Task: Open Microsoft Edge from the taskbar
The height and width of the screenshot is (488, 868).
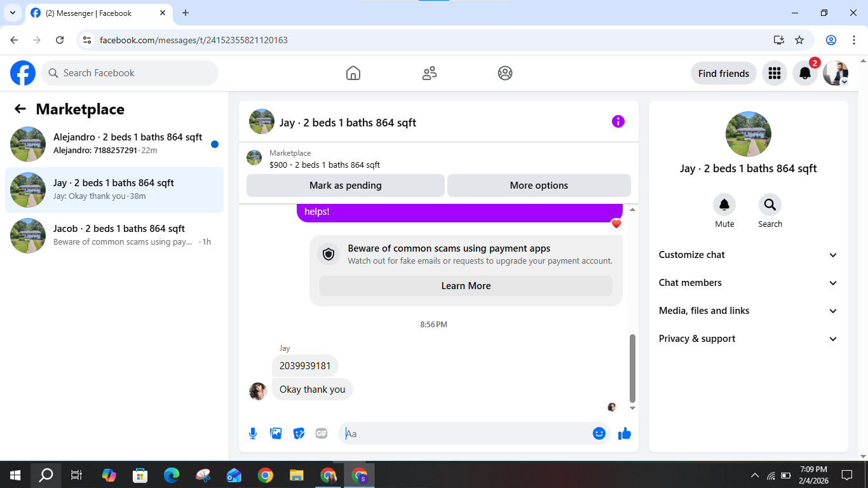Action: pos(172,475)
